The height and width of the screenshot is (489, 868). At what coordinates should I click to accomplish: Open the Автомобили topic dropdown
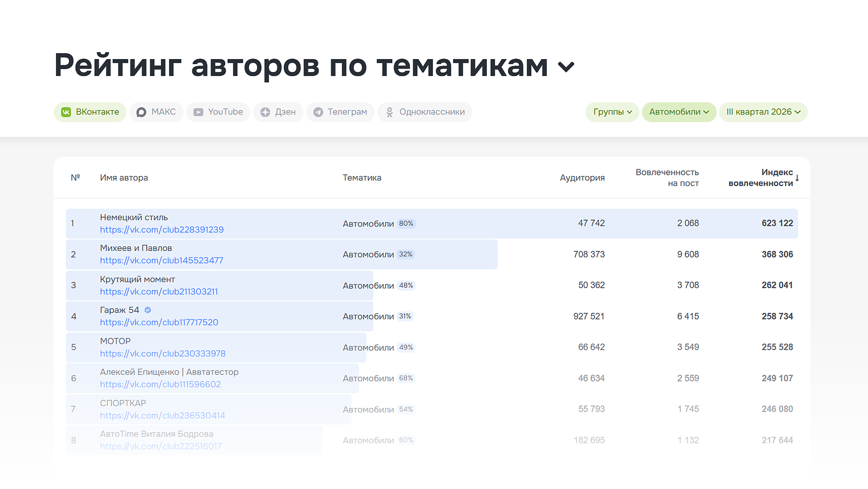pos(679,112)
